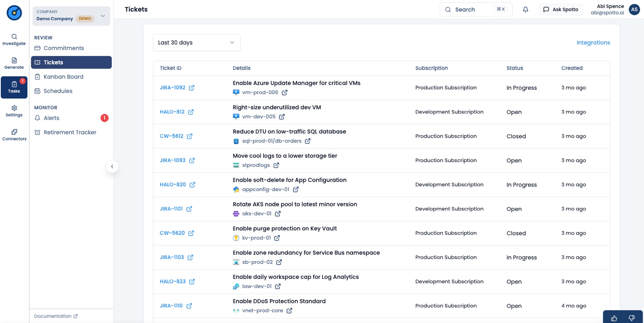Open the Tasks section
The height and width of the screenshot is (323, 644).
14,87
